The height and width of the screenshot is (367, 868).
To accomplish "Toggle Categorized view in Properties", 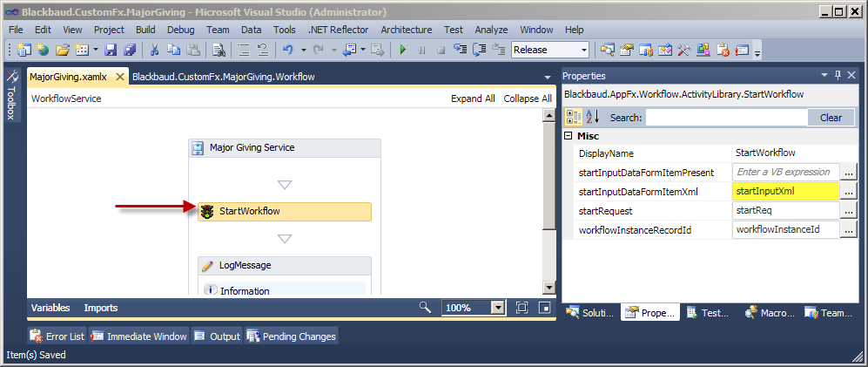I will (x=574, y=118).
